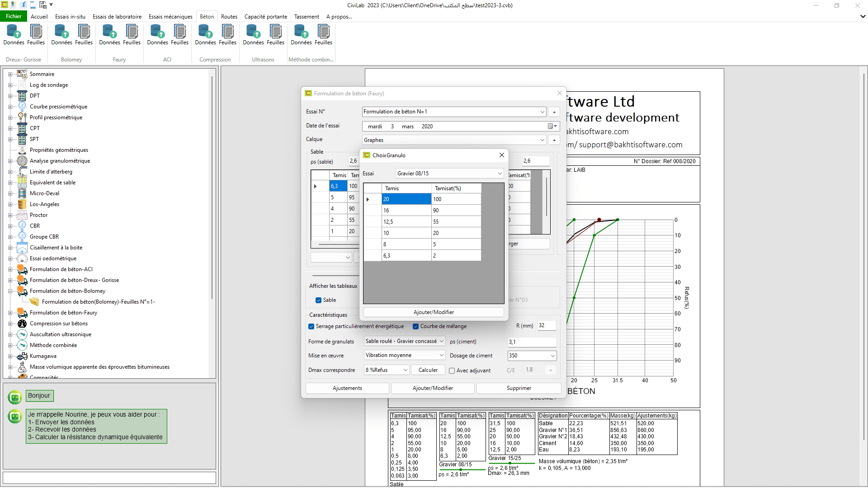Open Forme de granulats dropdown
868x488 pixels.
[x=442, y=341]
